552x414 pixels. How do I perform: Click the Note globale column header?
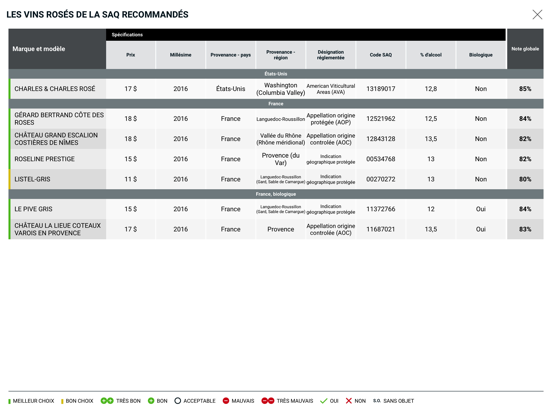point(525,49)
